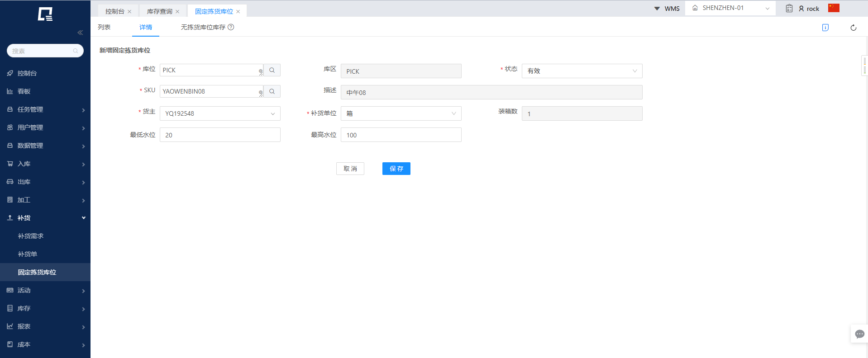The height and width of the screenshot is (358, 868).
Task: Click the search icon beside SKU field
Action: (x=272, y=91)
